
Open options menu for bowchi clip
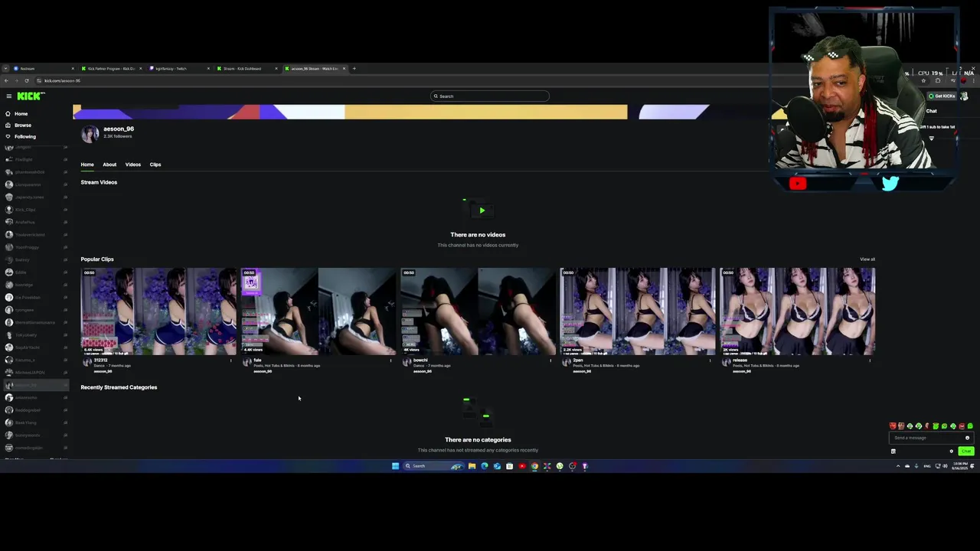[x=550, y=360]
